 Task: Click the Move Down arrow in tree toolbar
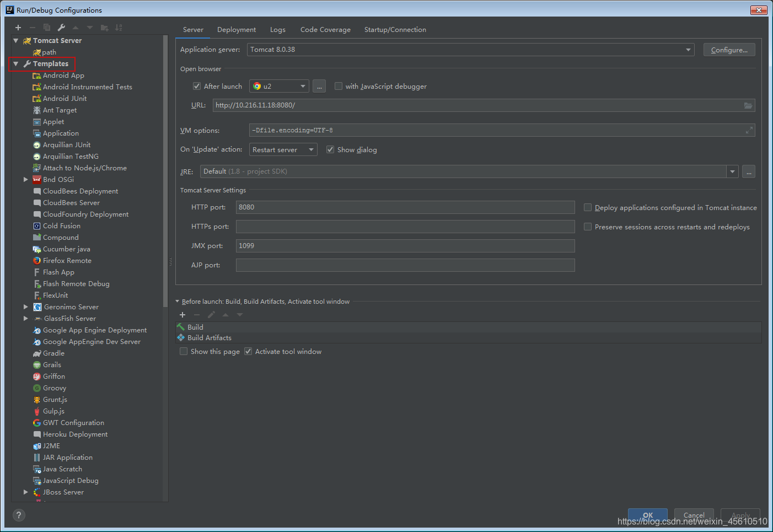click(x=90, y=28)
